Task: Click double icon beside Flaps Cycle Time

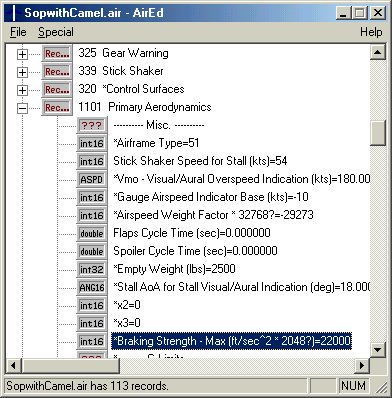Action: [x=92, y=233]
